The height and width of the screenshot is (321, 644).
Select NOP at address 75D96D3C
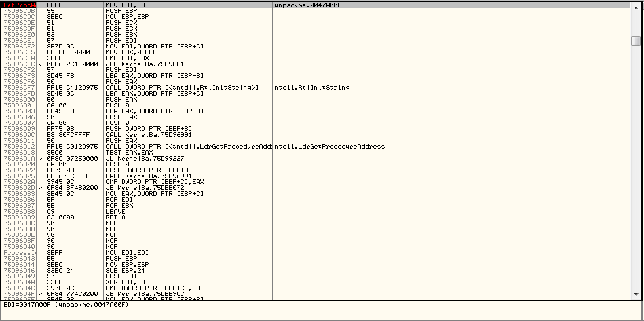click(x=111, y=223)
